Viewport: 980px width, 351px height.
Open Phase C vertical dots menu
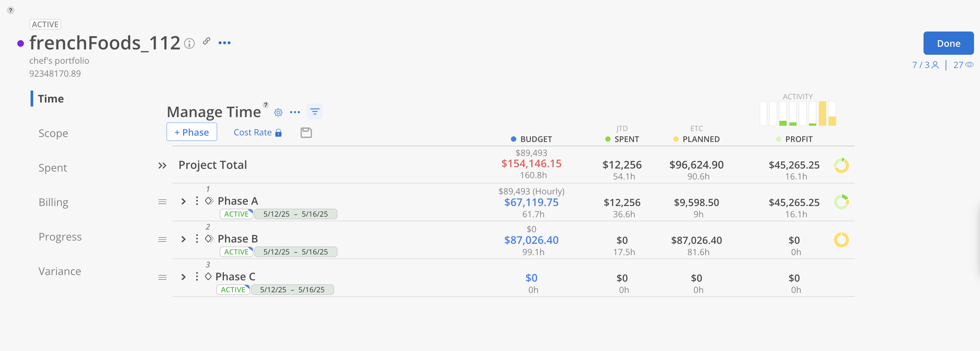click(197, 276)
